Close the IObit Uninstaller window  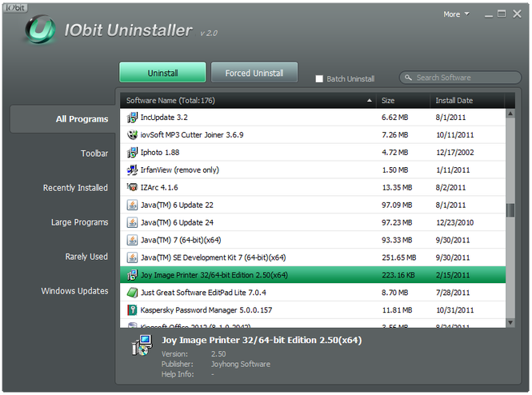[517, 14]
